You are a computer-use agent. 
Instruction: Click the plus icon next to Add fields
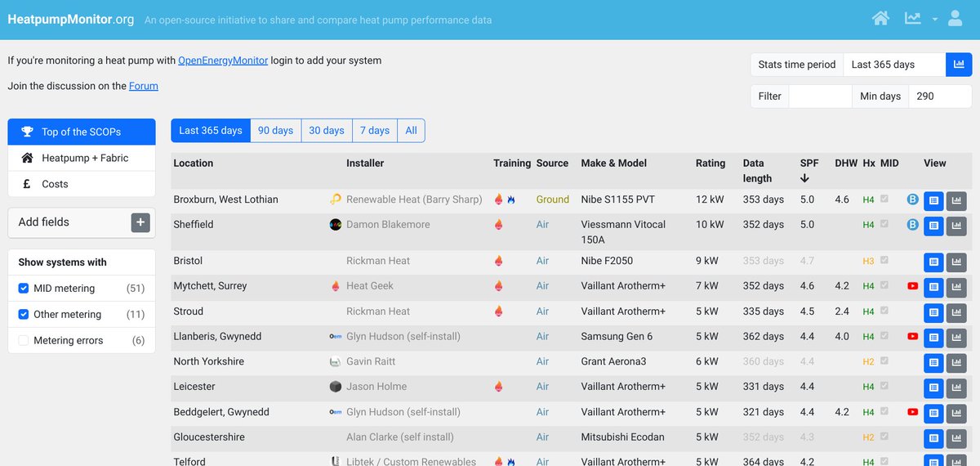(140, 222)
